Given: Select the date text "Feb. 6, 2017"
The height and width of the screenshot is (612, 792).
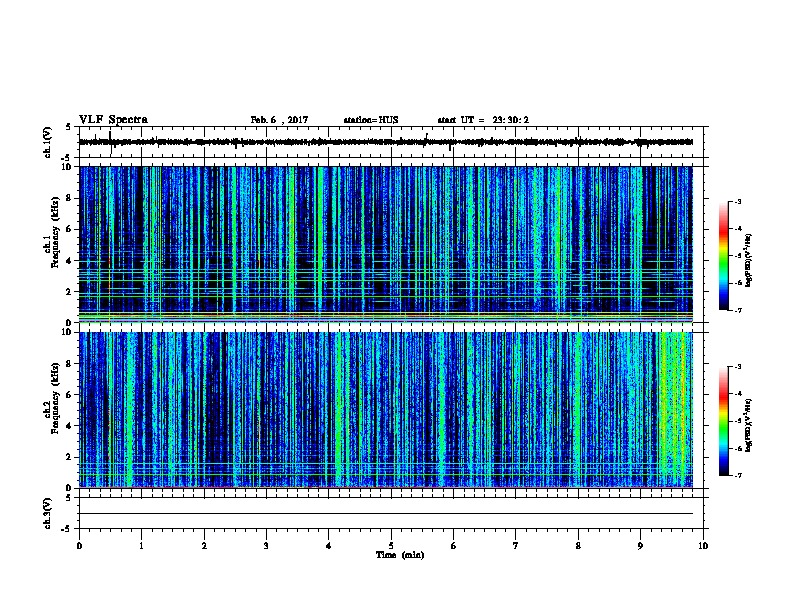Looking at the screenshot, I should tap(279, 120).
